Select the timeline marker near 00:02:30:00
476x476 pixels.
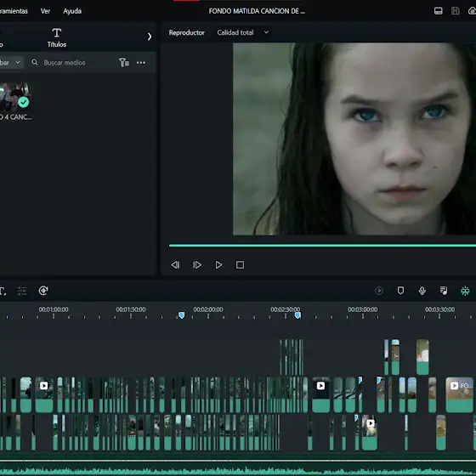tap(297, 315)
